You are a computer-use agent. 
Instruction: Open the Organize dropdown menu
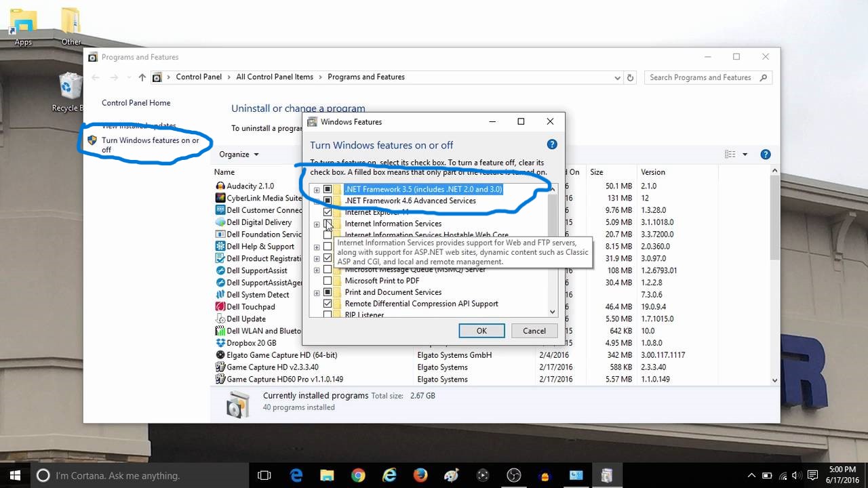click(x=239, y=155)
